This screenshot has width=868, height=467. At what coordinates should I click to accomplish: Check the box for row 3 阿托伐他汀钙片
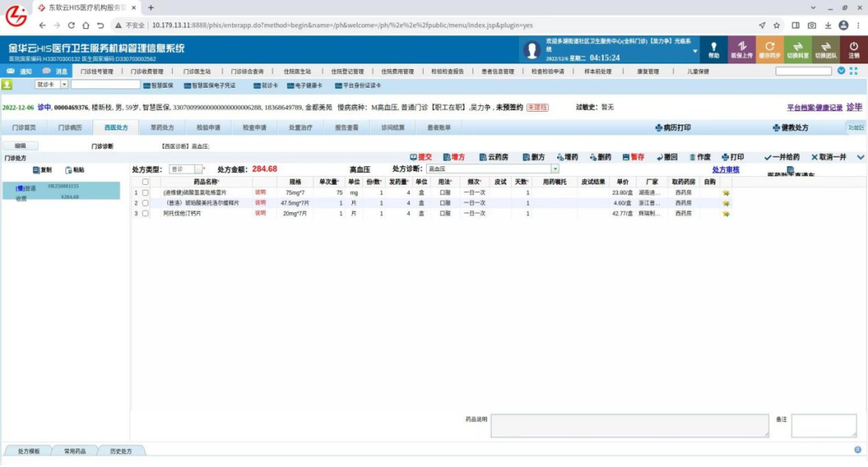click(145, 214)
